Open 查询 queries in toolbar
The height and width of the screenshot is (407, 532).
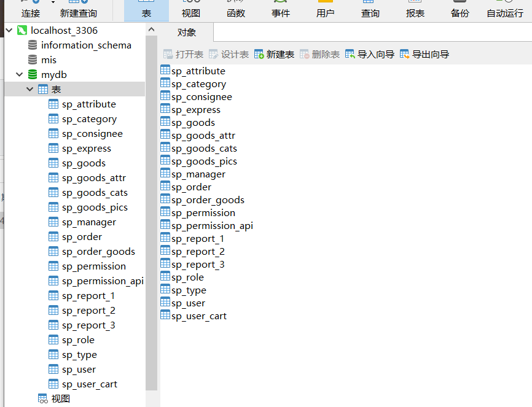(x=370, y=10)
